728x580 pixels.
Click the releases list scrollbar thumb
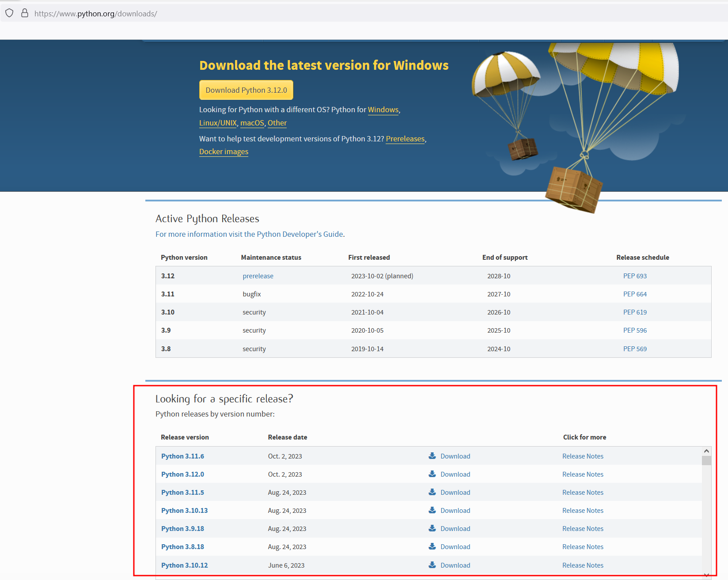point(706,460)
